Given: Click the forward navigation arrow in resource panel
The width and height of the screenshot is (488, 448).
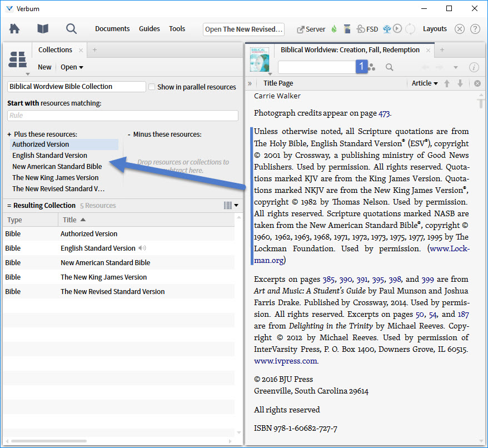Looking at the screenshot, I should pos(439,67).
